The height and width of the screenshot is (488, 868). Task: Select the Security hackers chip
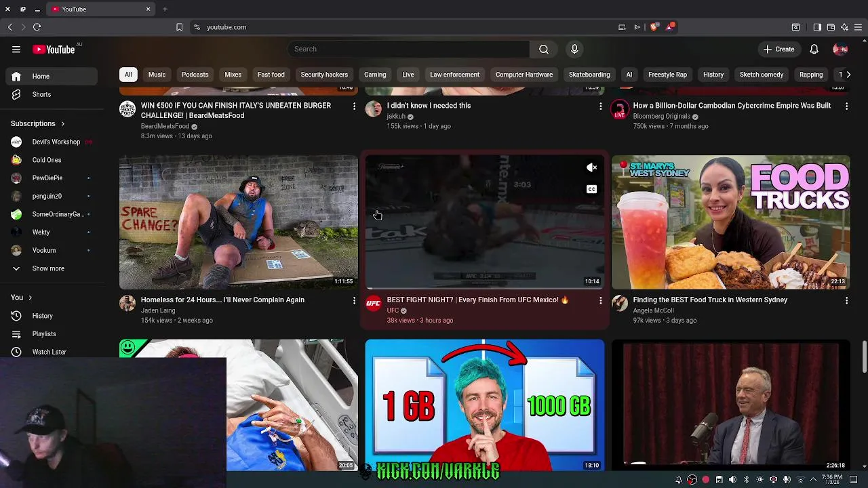pyautogui.click(x=324, y=75)
